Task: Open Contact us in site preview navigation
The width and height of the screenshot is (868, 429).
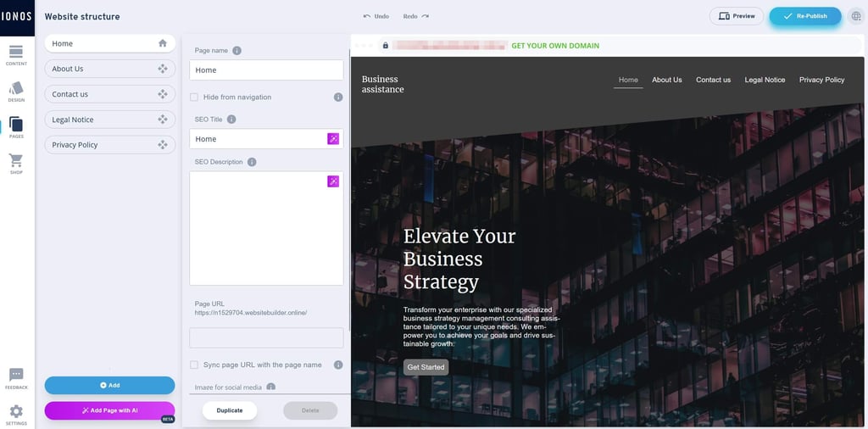Action: (x=713, y=80)
